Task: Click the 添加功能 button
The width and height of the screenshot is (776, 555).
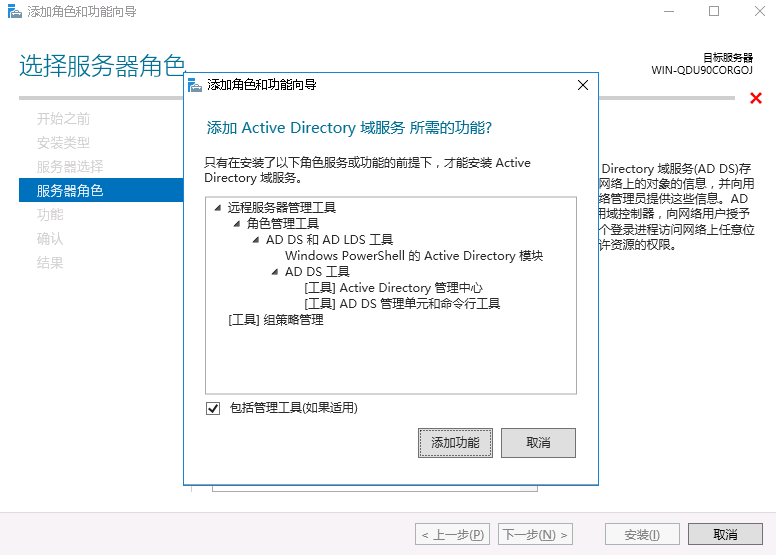Action: coord(455,443)
